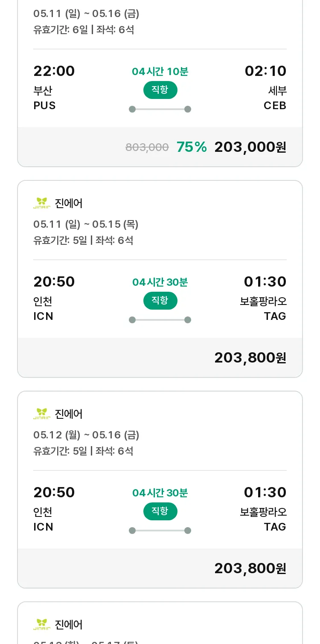Click route line on 05.12–05.16 Incheon flight

160,531
